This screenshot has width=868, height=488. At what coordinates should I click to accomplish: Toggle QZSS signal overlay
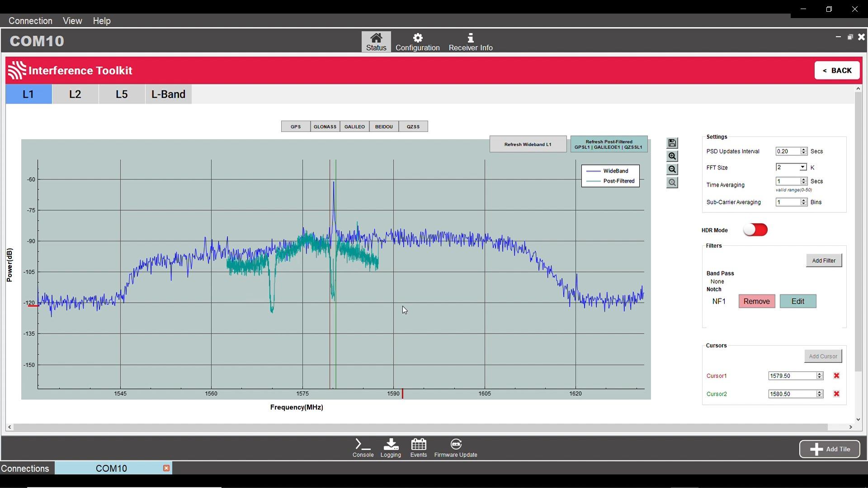point(413,127)
